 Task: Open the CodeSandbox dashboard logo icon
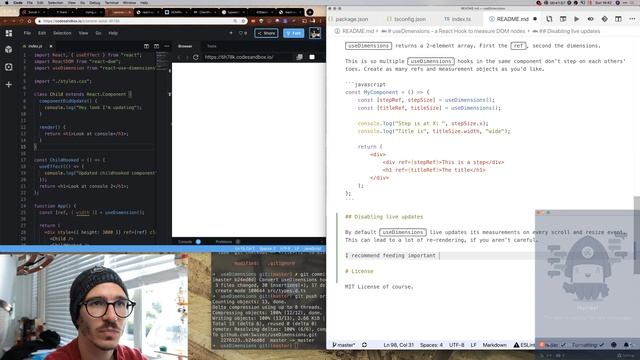pos(9,33)
